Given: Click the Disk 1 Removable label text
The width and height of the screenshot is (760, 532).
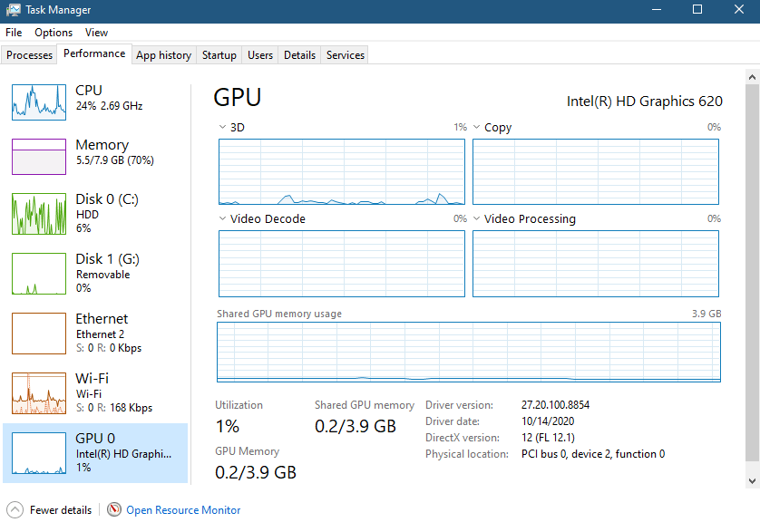Looking at the screenshot, I should pos(102,275).
